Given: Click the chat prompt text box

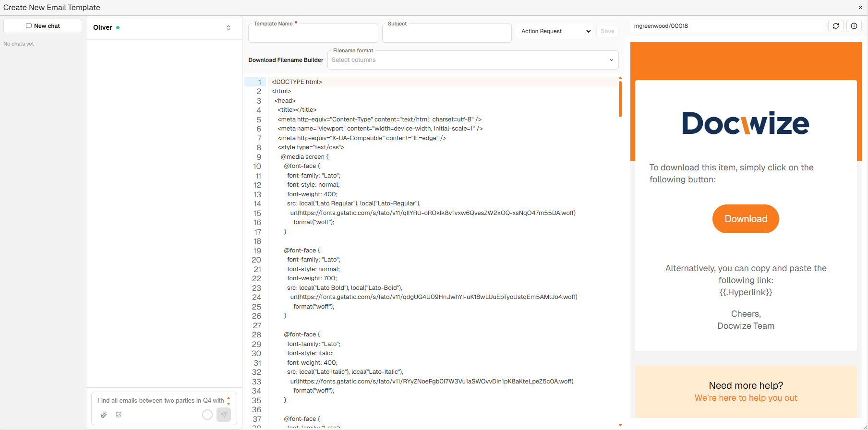Looking at the screenshot, I should (x=161, y=400).
